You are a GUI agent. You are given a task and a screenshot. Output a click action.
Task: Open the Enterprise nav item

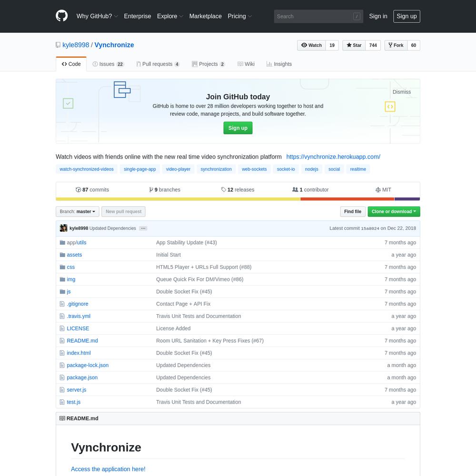[x=137, y=16]
